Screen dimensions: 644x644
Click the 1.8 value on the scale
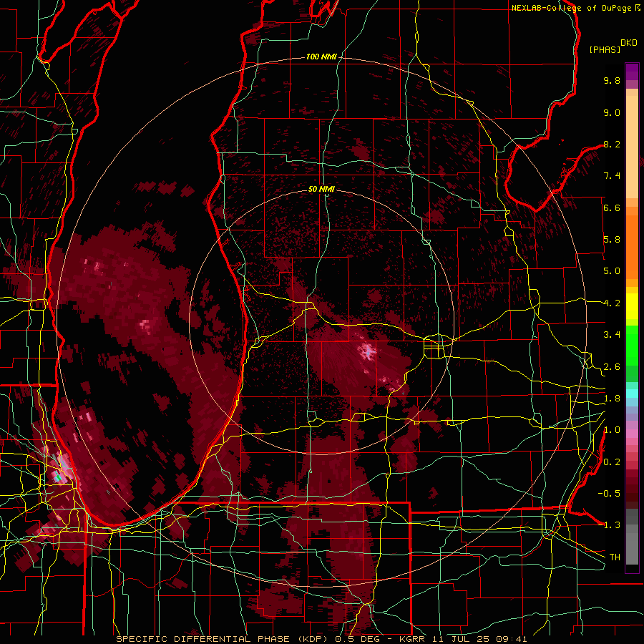tap(612, 399)
